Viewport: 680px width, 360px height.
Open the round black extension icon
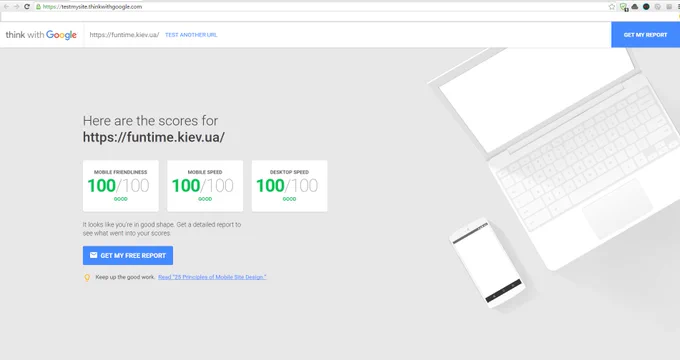click(646, 7)
